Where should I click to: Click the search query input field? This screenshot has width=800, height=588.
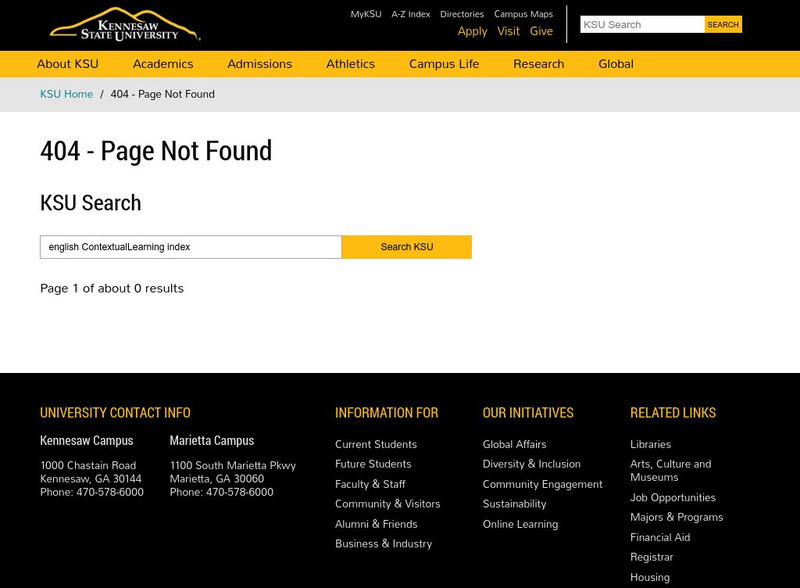coord(191,247)
